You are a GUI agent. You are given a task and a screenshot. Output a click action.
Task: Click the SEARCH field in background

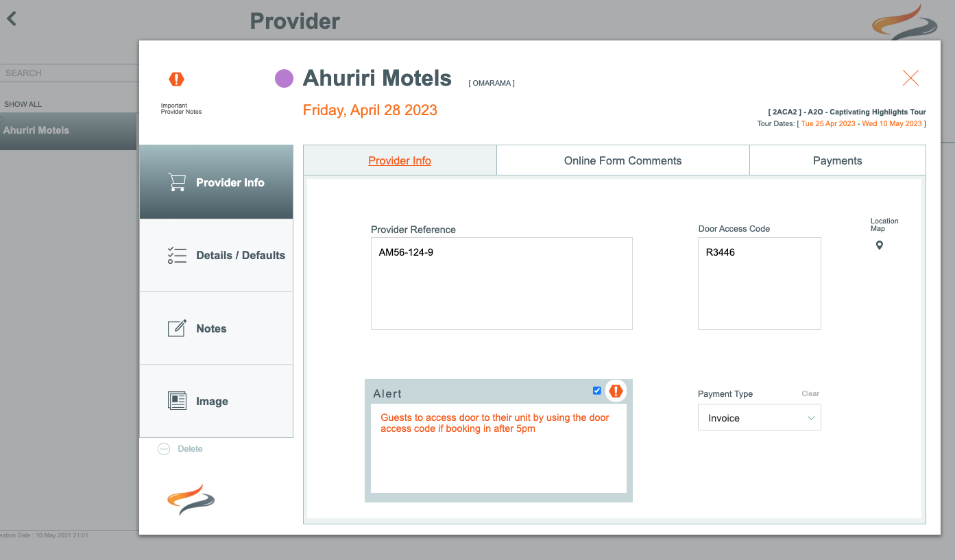click(69, 73)
